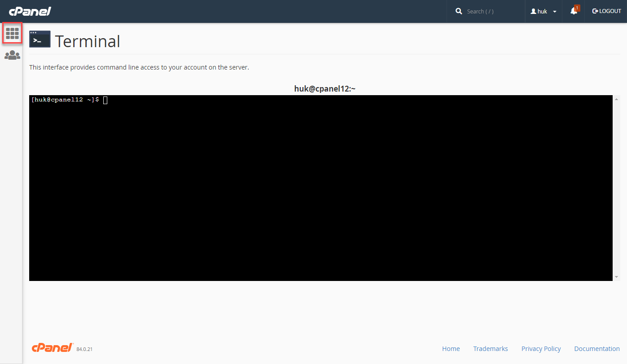627x364 pixels.
Task: Open the Trademarks footer link
Action: pos(491,349)
